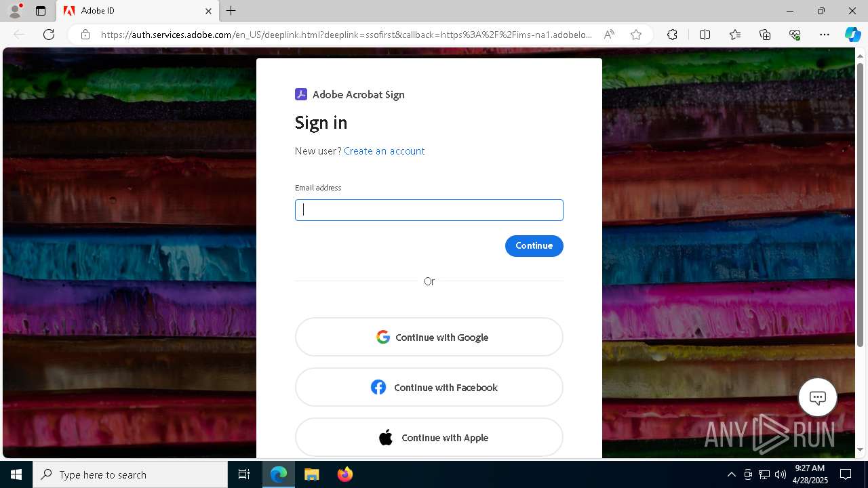Click the address bar URL
The image size is (868, 488).
click(346, 35)
